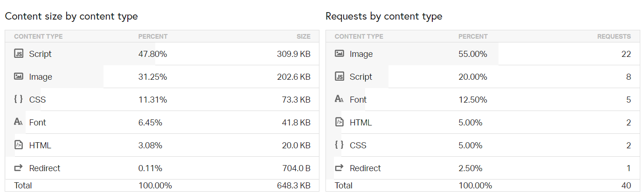Click the Script JS icon in requests table
The width and height of the screenshot is (644, 194).
point(339,76)
